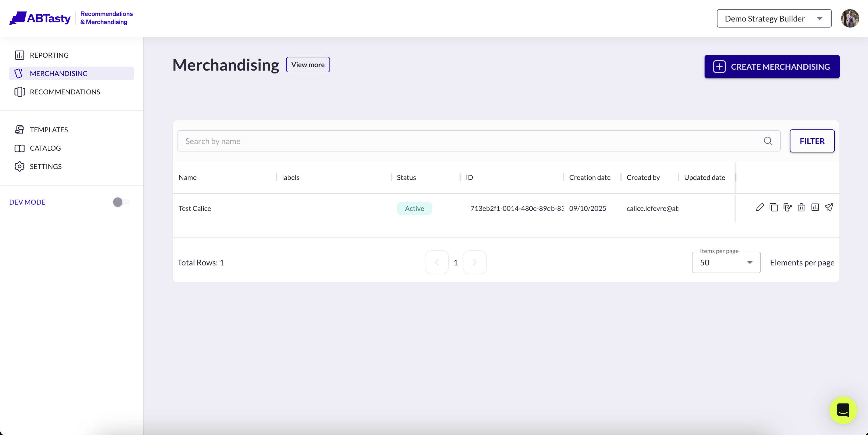Open bar chart report icon for Test Calice
Image resolution: width=868 pixels, height=435 pixels.
click(x=815, y=207)
